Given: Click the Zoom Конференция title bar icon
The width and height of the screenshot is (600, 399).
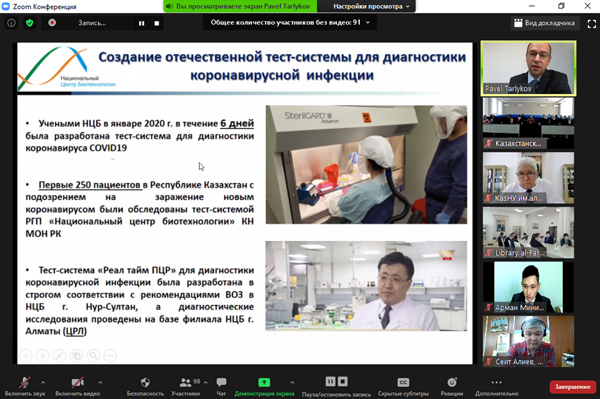Looking at the screenshot, I should [x=6, y=7].
